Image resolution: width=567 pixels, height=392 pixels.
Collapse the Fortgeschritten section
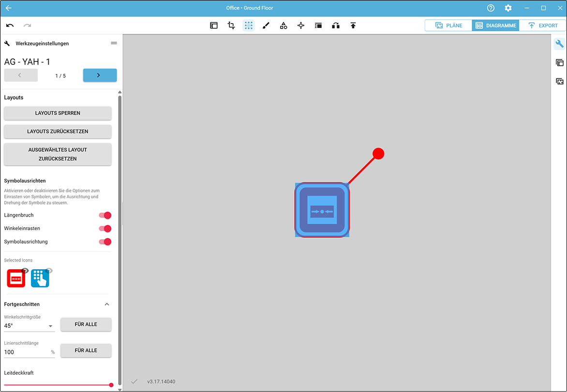coord(106,304)
